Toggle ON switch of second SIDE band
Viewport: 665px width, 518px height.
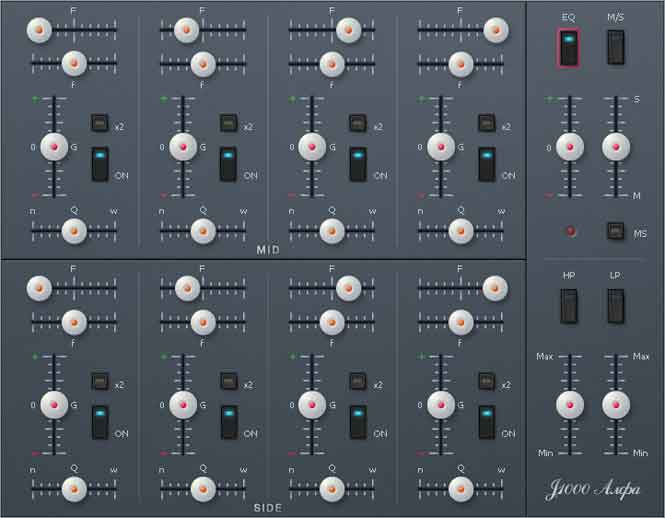click(229, 423)
